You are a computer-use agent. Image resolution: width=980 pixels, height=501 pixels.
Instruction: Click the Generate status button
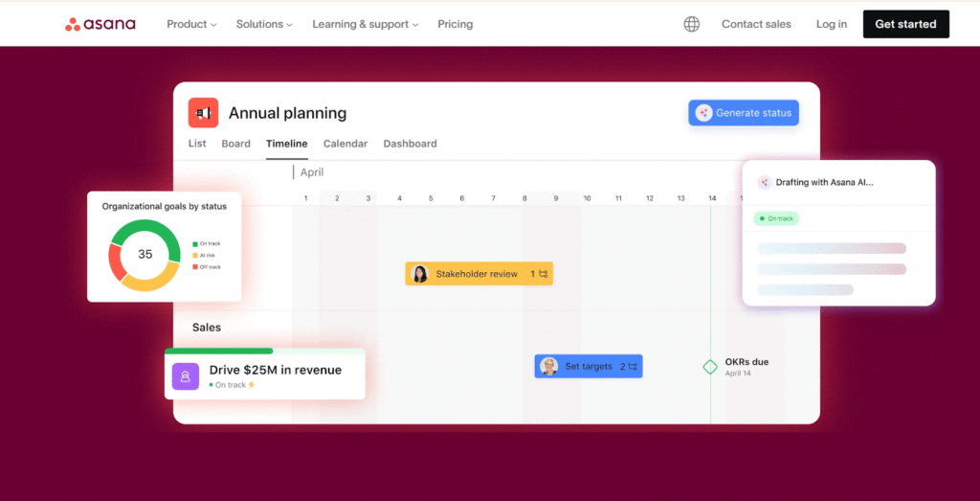pyautogui.click(x=744, y=113)
